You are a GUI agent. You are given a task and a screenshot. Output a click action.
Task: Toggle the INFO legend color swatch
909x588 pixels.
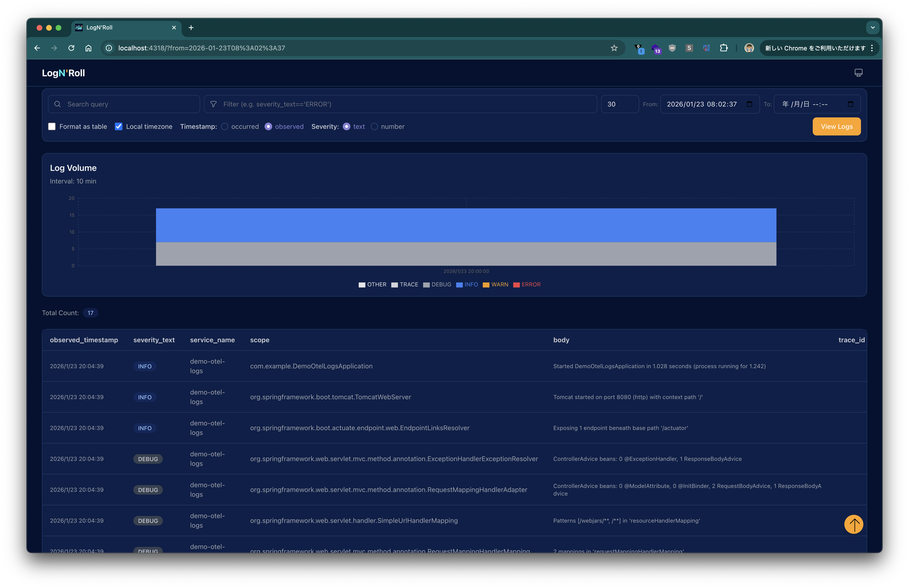(459, 285)
